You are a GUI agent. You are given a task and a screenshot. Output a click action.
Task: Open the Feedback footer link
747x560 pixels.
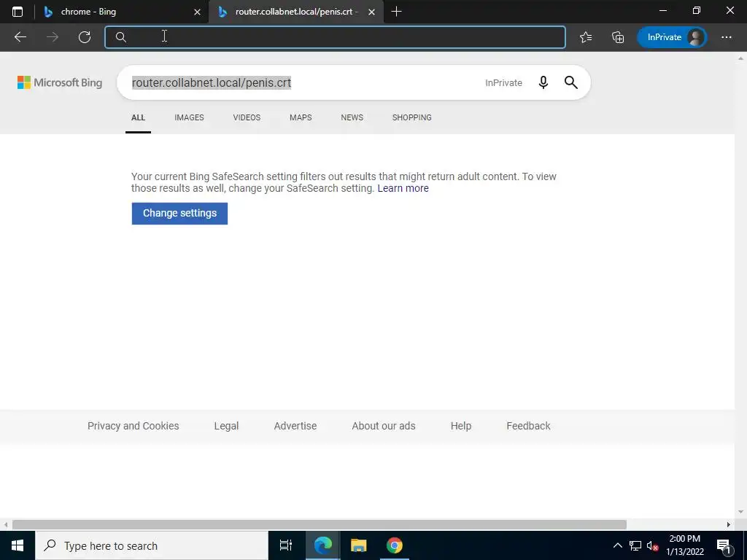[528, 426]
